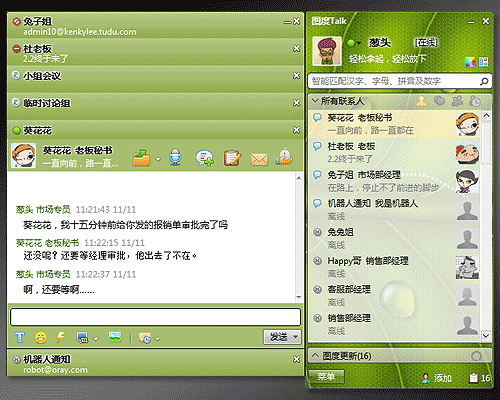
Task: Open send button dropdown arrow
Action: point(296,337)
